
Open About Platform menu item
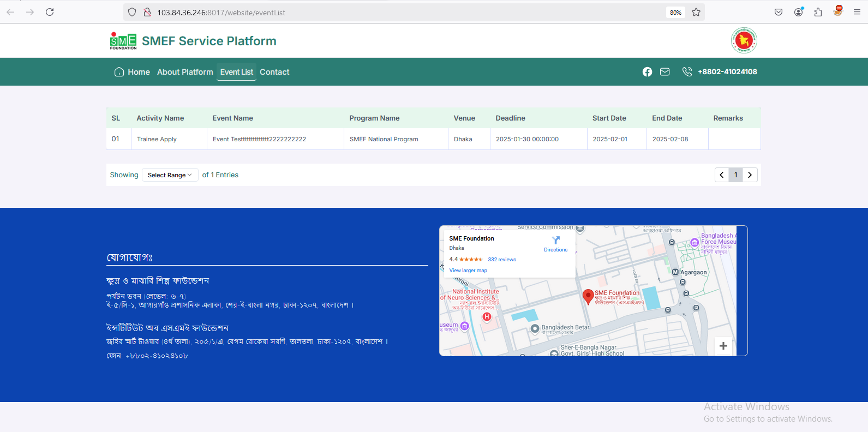tap(185, 72)
